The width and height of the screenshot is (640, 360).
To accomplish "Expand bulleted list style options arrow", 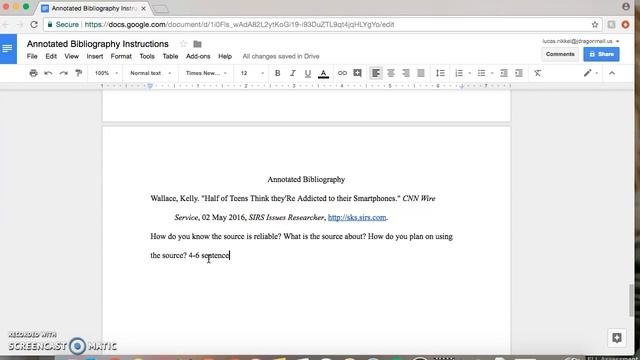I will 492,73.
